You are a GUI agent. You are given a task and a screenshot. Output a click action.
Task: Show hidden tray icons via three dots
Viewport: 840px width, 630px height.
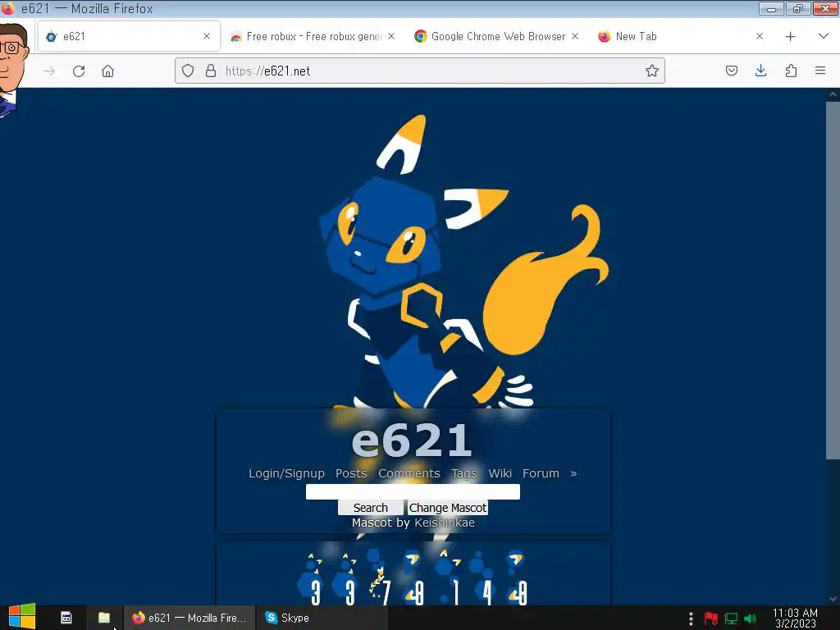(691, 619)
